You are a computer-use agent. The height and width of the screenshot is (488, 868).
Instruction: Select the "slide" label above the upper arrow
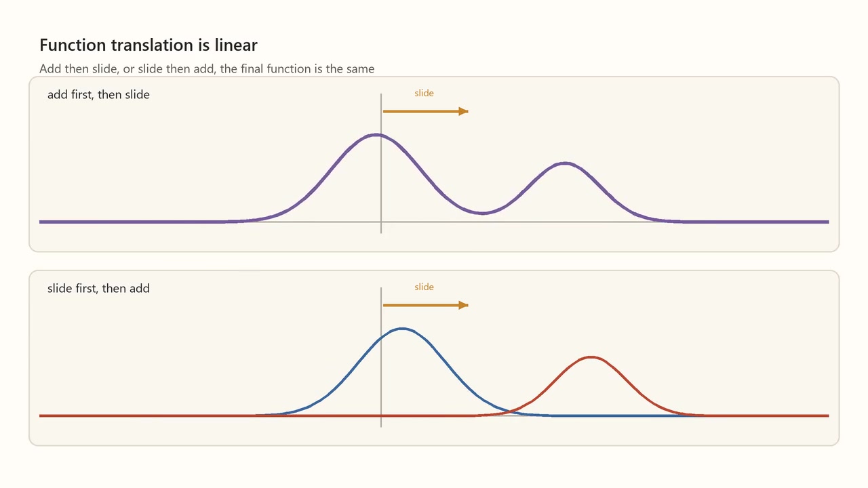pos(424,93)
